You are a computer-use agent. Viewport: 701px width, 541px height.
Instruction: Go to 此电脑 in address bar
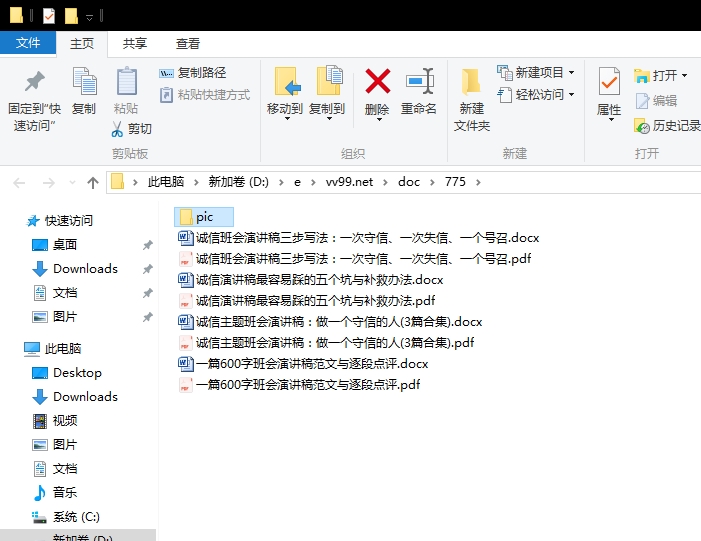tap(166, 182)
